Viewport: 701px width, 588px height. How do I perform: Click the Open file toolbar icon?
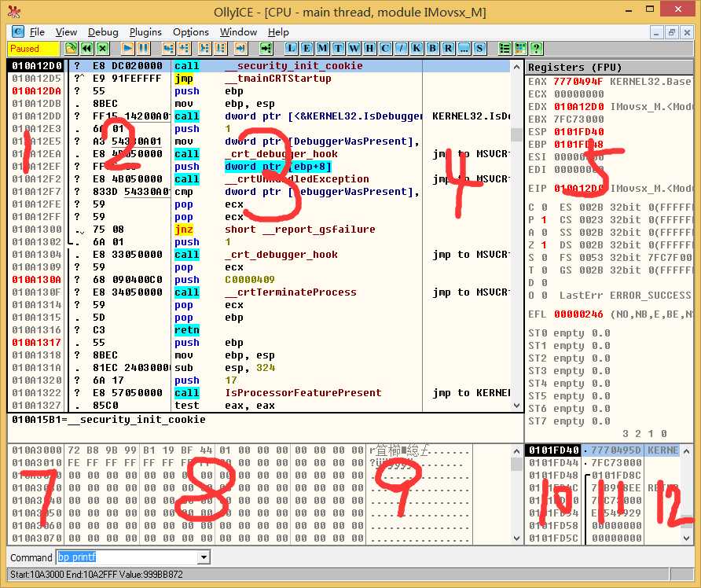[71, 48]
